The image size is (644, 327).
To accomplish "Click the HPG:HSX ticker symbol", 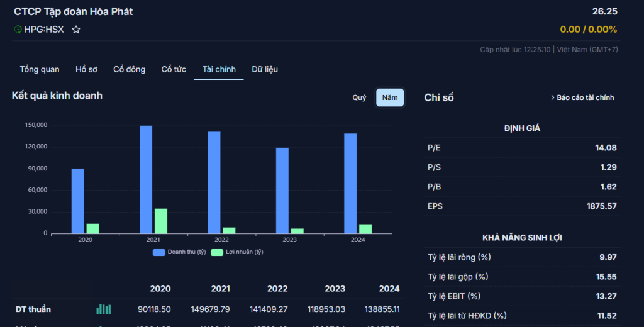I will (x=43, y=30).
